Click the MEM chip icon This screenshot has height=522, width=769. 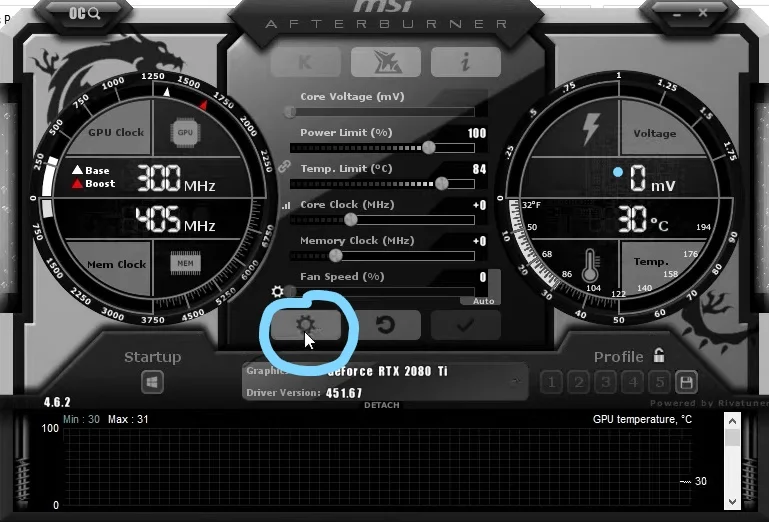[x=185, y=263]
